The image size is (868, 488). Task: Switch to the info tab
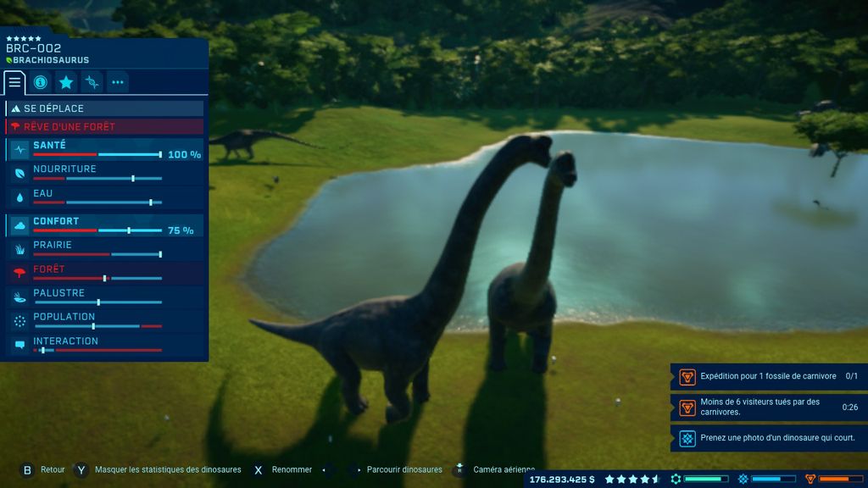[41, 82]
